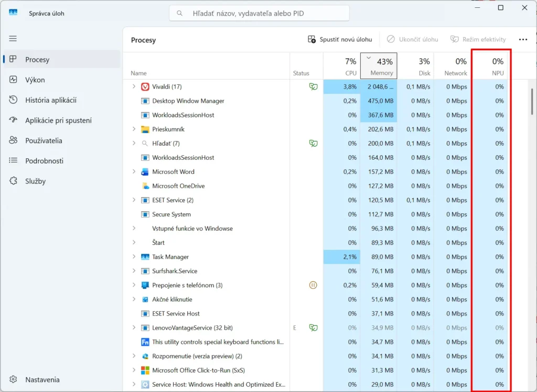Click Vivaldi's efficiency mode leaf icon

[313, 86]
